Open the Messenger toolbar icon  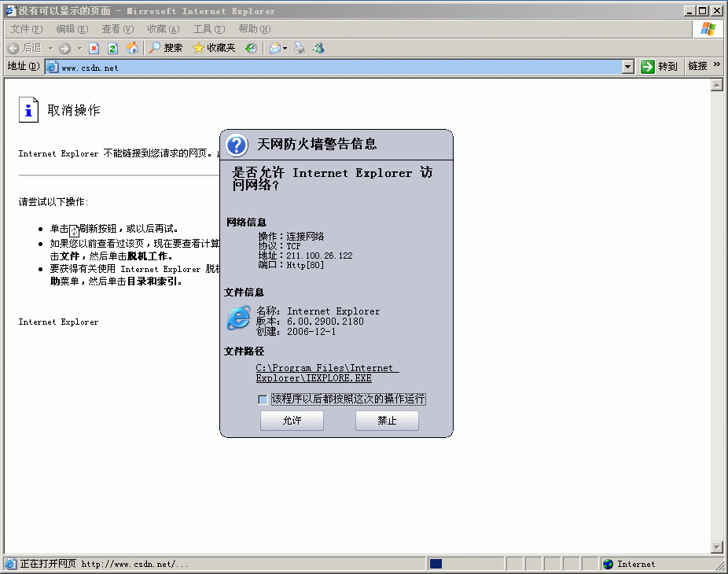318,48
